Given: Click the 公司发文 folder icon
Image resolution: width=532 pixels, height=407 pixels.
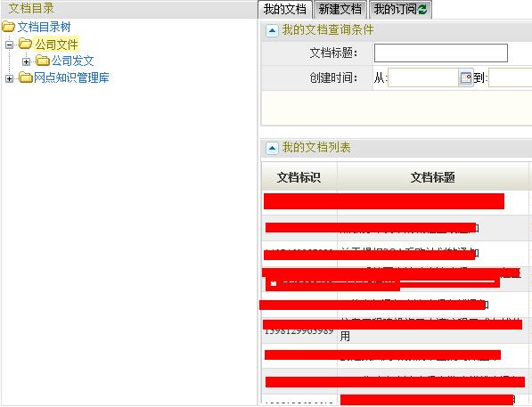Looking at the screenshot, I should tap(43, 61).
